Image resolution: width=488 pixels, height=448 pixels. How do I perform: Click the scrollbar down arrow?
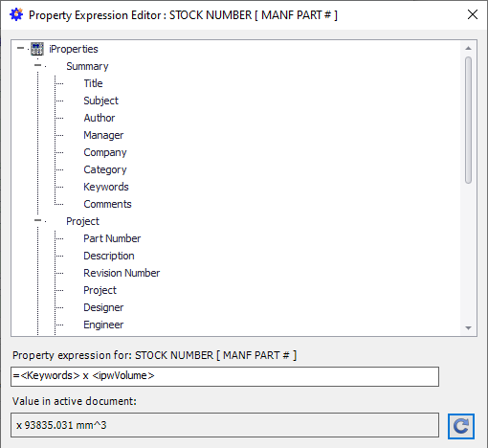(468, 328)
